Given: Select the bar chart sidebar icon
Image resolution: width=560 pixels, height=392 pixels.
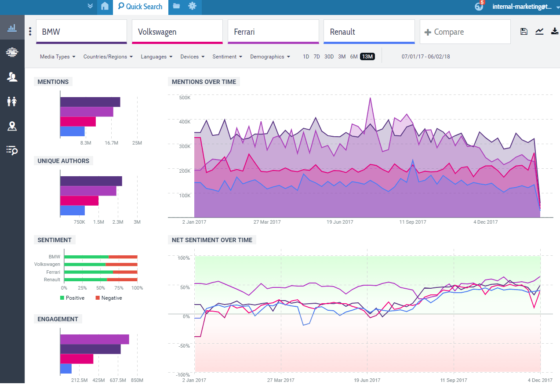Looking at the screenshot, I should pyautogui.click(x=12, y=28).
